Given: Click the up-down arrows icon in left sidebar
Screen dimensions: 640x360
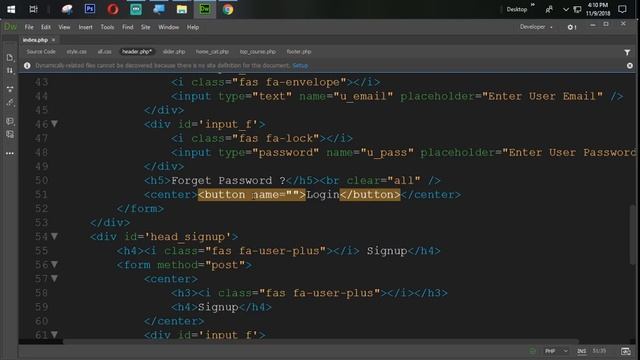Looking at the screenshot, I should [10, 71].
